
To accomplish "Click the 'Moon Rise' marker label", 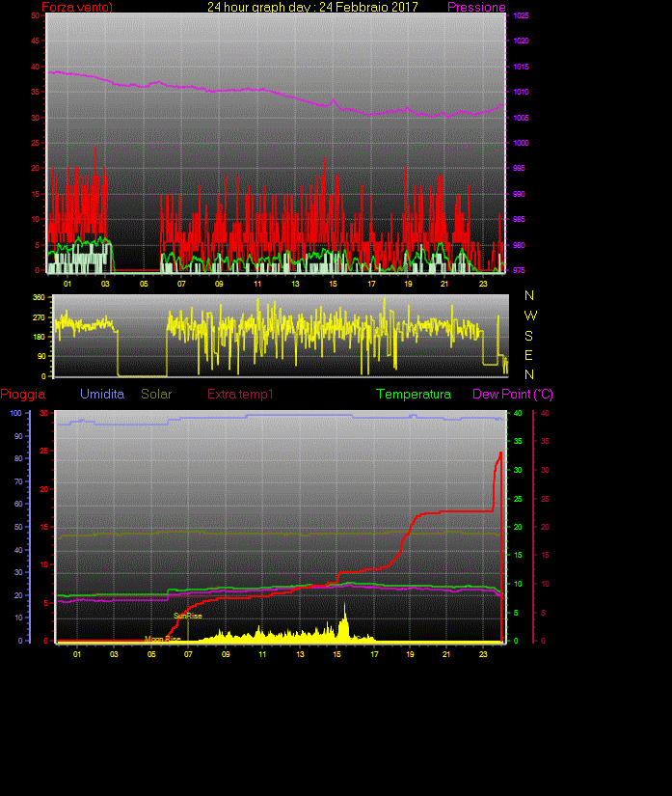I will [x=163, y=639].
